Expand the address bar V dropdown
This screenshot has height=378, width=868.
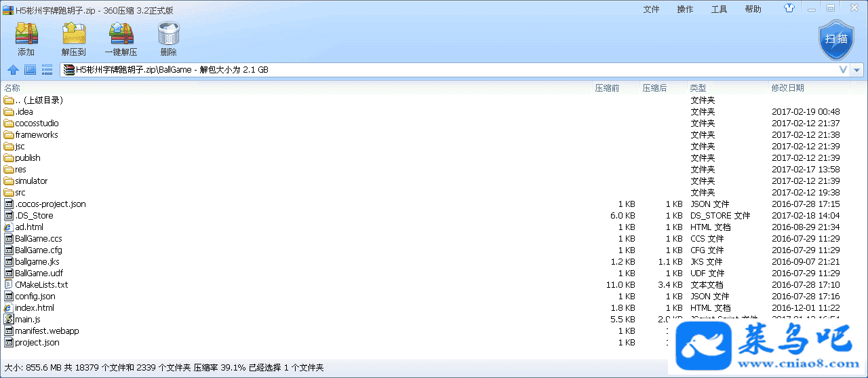(x=844, y=69)
